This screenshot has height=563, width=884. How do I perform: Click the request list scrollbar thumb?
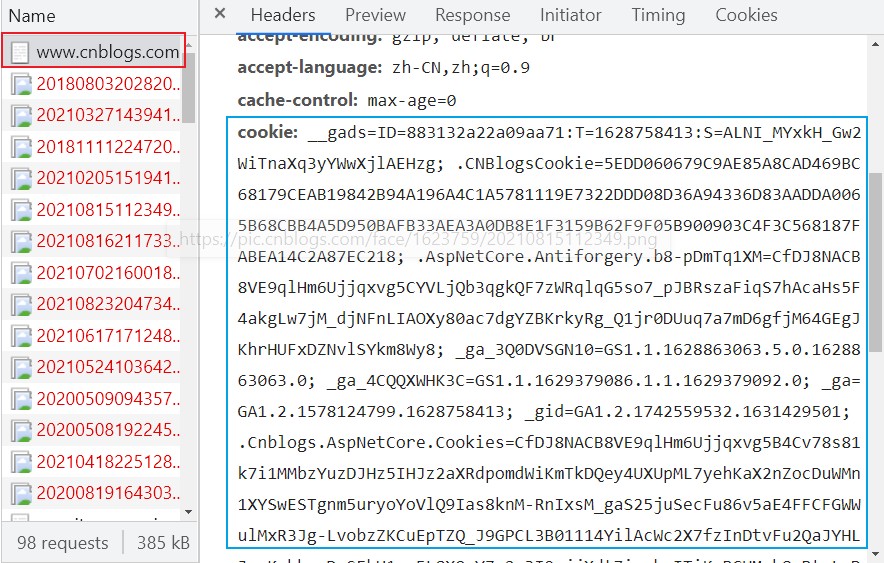point(189,88)
